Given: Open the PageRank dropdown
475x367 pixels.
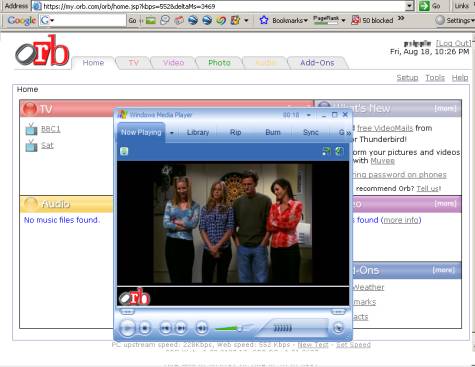Looking at the screenshot, I should [x=343, y=21].
